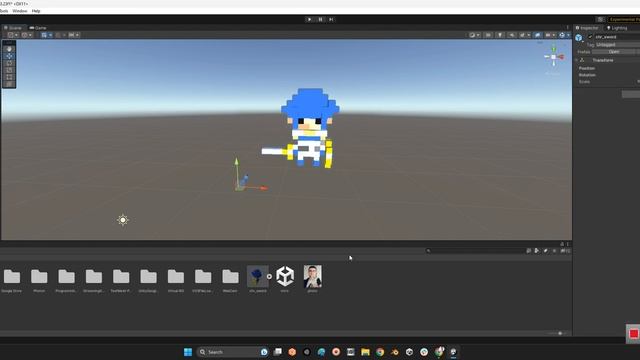
Task: Open the draw mode shading dropdown
Action: pyautogui.click(x=474, y=35)
